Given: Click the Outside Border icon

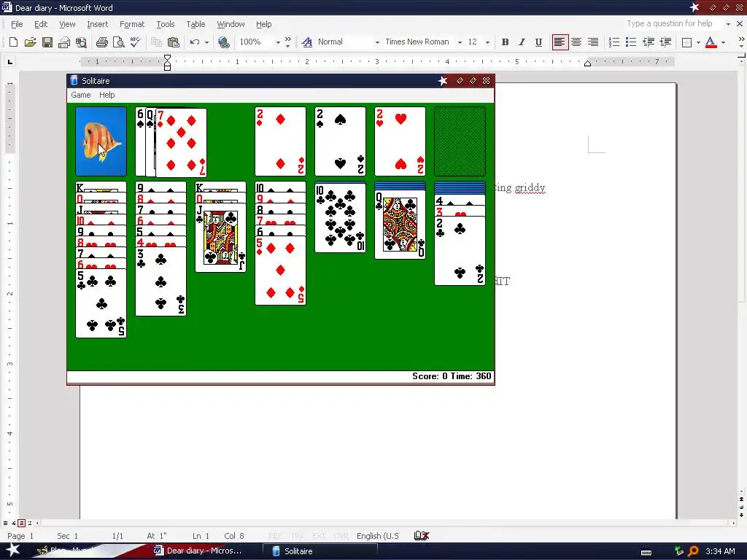Looking at the screenshot, I should (686, 42).
